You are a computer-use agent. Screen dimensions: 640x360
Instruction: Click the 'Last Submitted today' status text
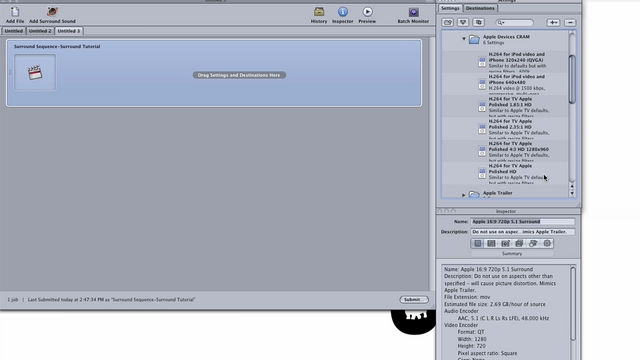click(x=111, y=300)
